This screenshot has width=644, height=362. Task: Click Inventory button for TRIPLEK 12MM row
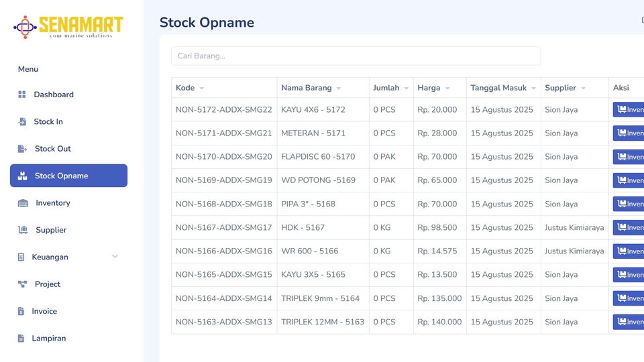pos(629,322)
